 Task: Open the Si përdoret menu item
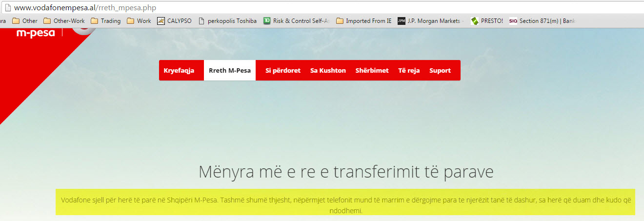pyautogui.click(x=283, y=70)
